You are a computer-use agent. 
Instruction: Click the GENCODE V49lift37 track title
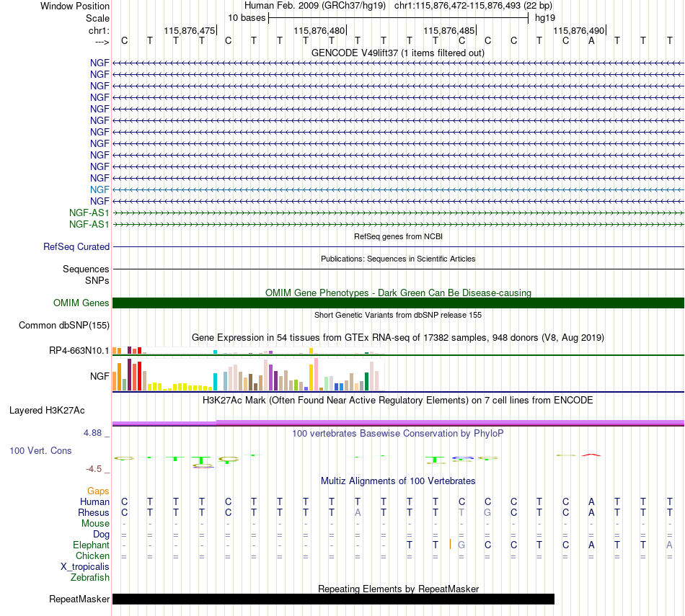(x=398, y=53)
